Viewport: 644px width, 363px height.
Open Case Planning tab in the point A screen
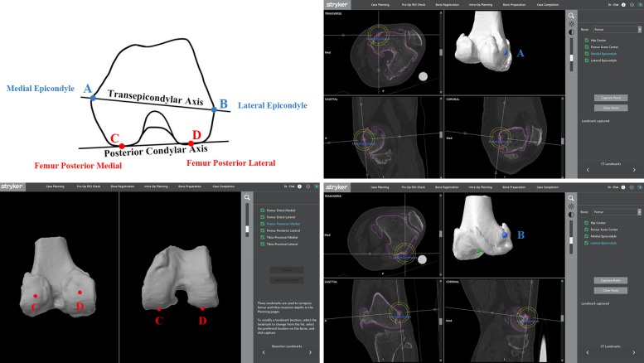(380, 4)
